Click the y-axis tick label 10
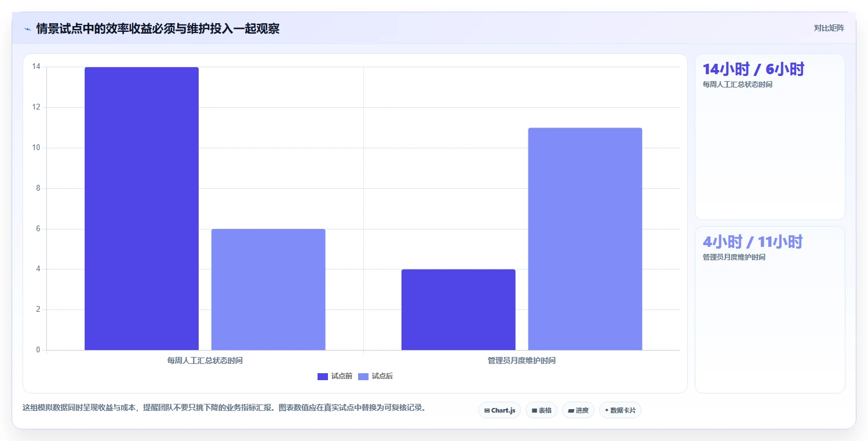 point(37,148)
